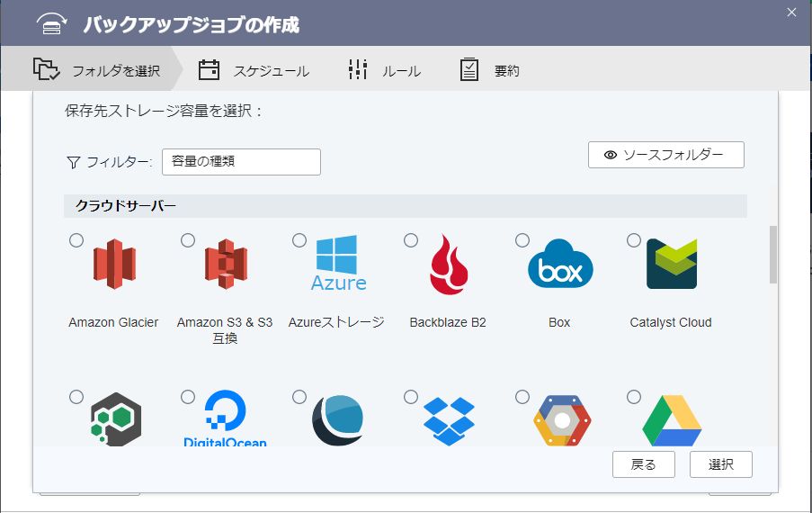This screenshot has height=513, width=812.
Task: Select the Amazon S3 radio button
Action: (188, 240)
